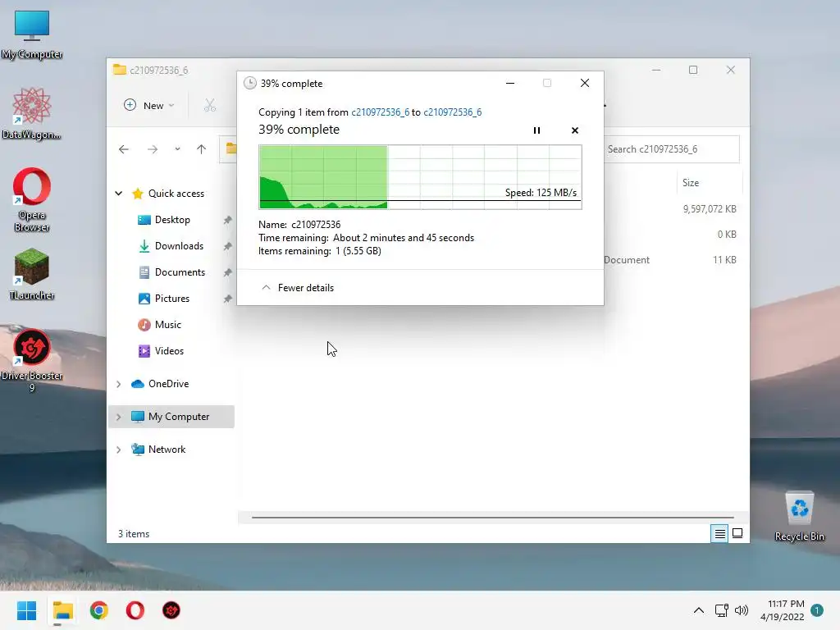Image resolution: width=840 pixels, height=630 pixels.
Task: Open the notification badge in the taskbar
Action: [817, 610]
